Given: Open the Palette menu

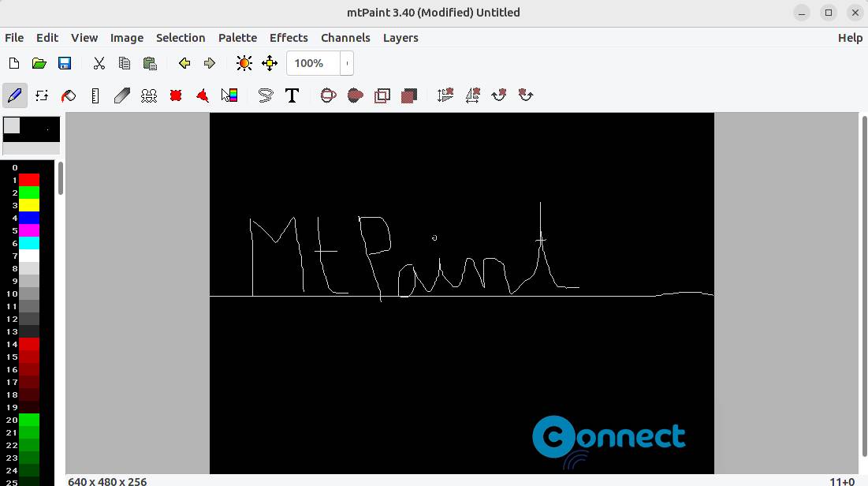Looking at the screenshot, I should coord(237,38).
